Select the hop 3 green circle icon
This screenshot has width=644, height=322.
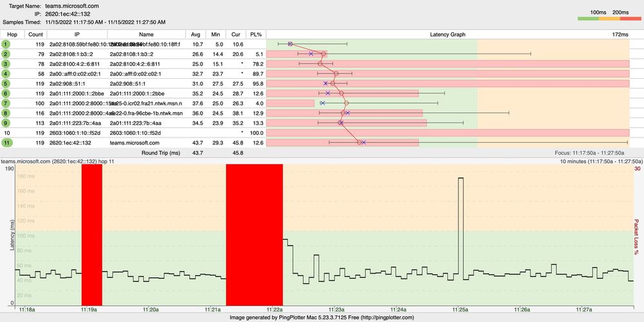[6, 64]
